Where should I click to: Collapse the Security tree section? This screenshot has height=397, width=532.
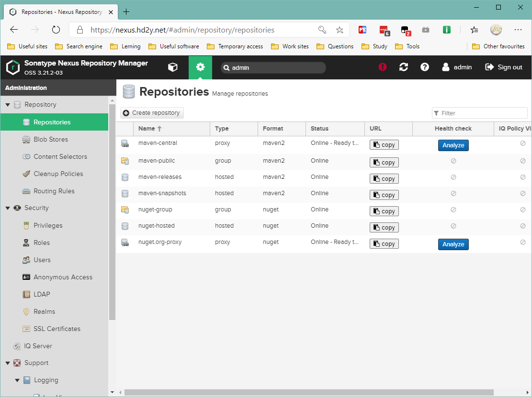coord(8,208)
